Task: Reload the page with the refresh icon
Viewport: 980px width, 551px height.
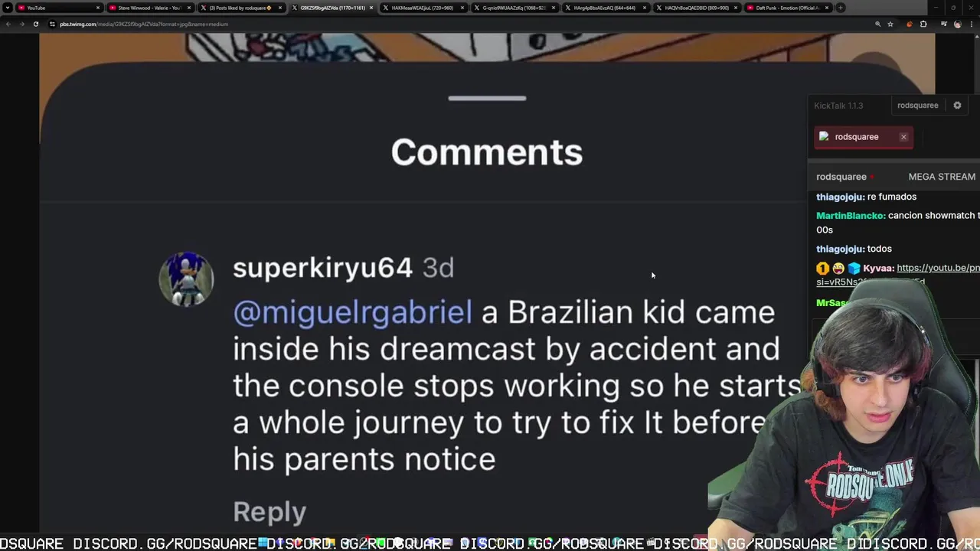Action: [x=35, y=24]
